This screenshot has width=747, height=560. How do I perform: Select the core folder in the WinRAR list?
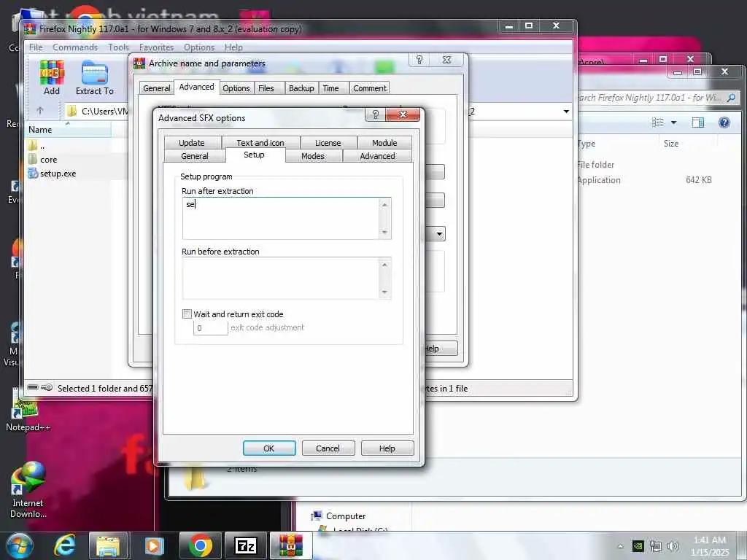[48, 160]
